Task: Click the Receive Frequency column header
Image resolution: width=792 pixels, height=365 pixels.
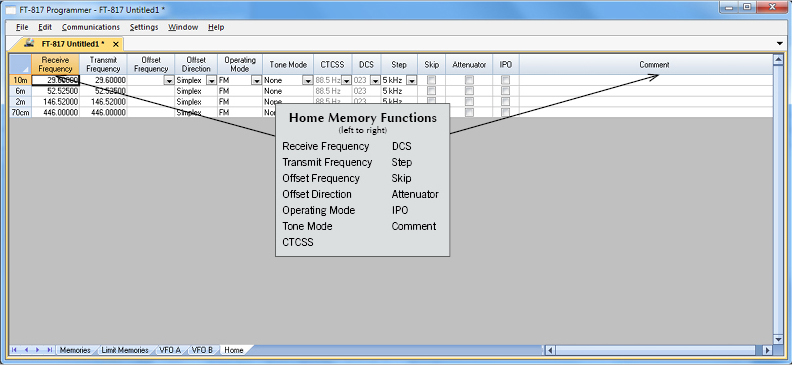Action: pyautogui.click(x=56, y=65)
